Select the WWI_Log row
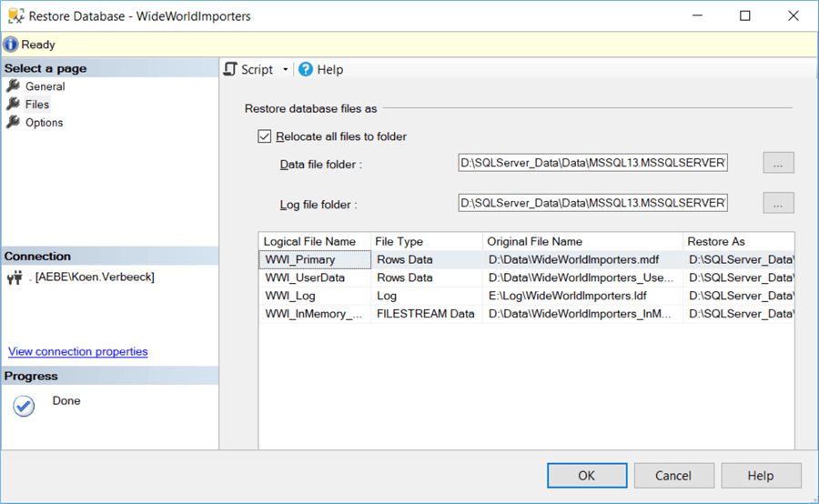Viewport: 819px width, 504px height. (527, 296)
